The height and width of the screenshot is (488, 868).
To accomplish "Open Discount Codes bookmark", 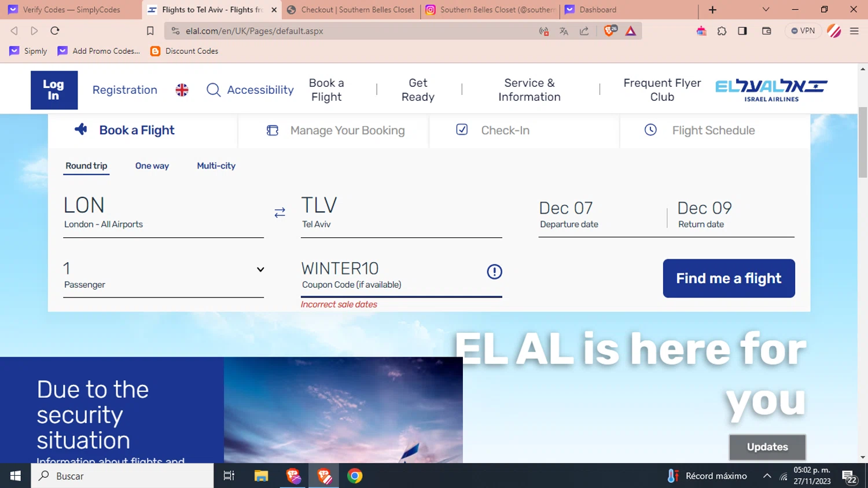I will point(184,51).
